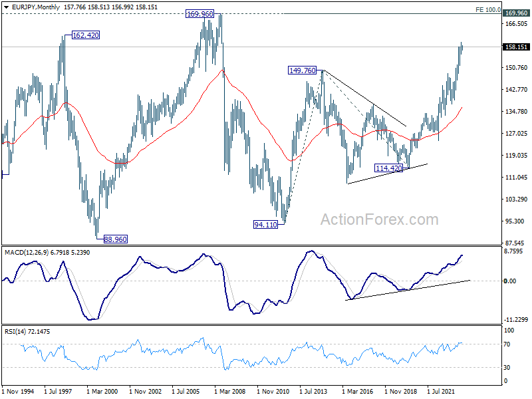The width and height of the screenshot is (532, 399).
Task: Select the 169.960 high price label
Action: tap(200, 14)
